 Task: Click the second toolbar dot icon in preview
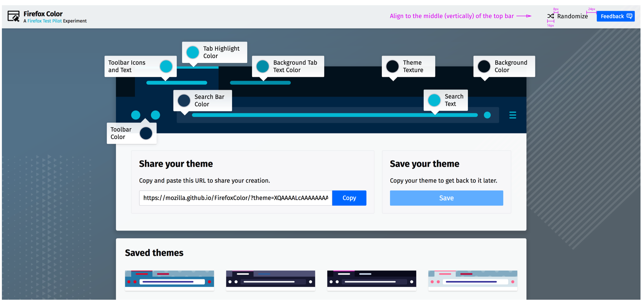click(x=155, y=115)
